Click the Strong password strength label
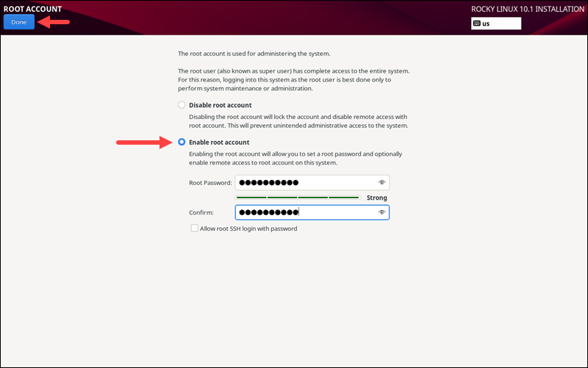 pyautogui.click(x=376, y=198)
